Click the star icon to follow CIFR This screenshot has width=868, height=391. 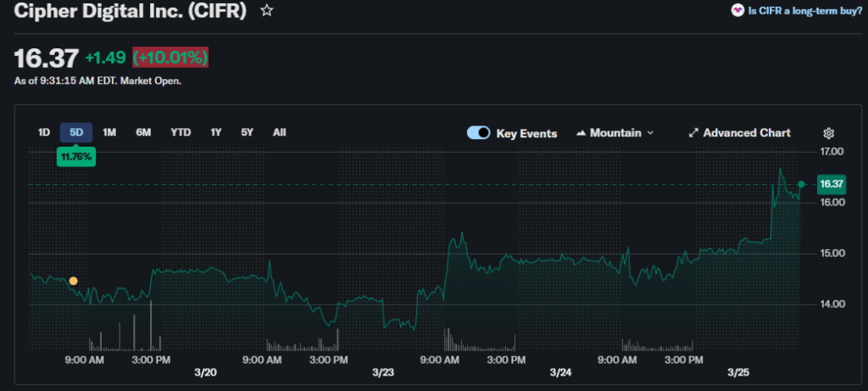pos(267,11)
